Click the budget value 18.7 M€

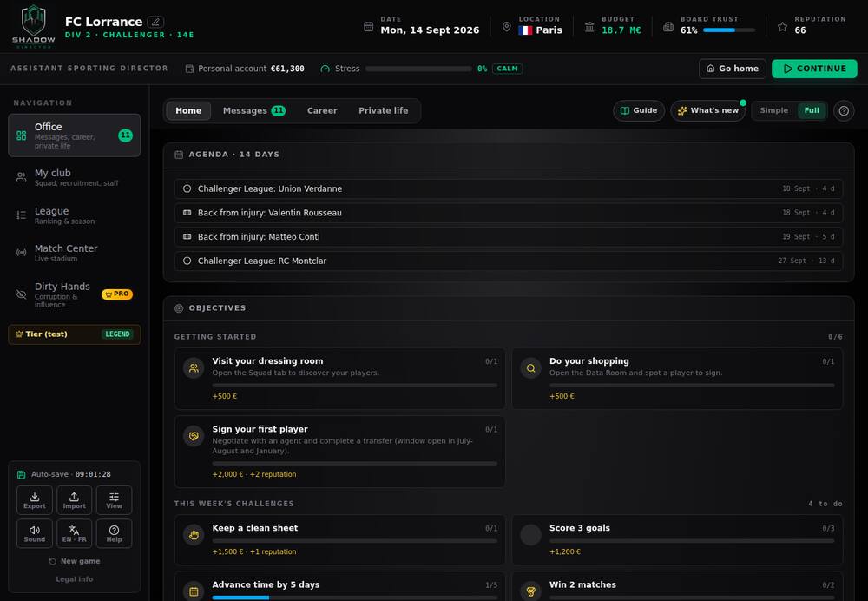tap(621, 30)
